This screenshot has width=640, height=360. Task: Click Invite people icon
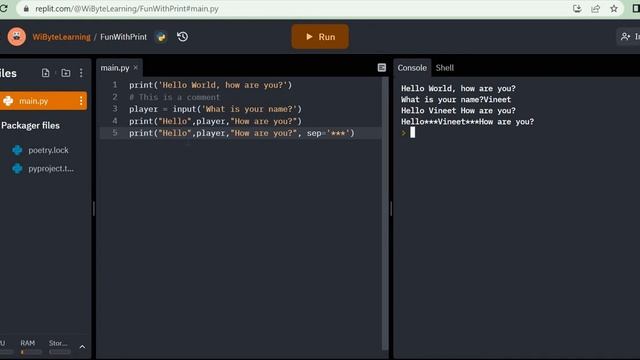point(625,37)
